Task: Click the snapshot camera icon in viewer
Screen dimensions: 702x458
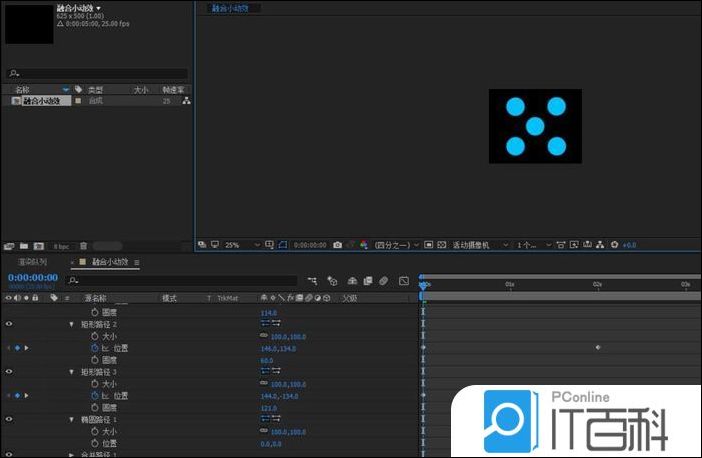Action: [337, 245]
